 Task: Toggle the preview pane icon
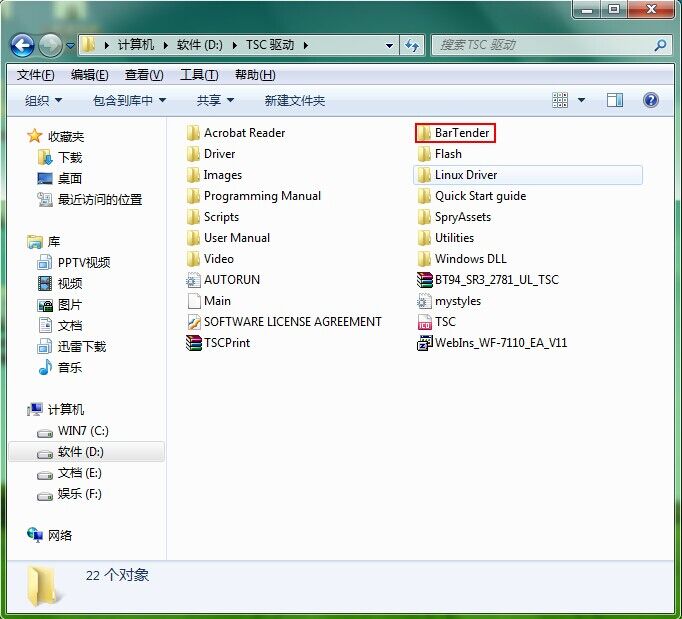click(615, 100)
